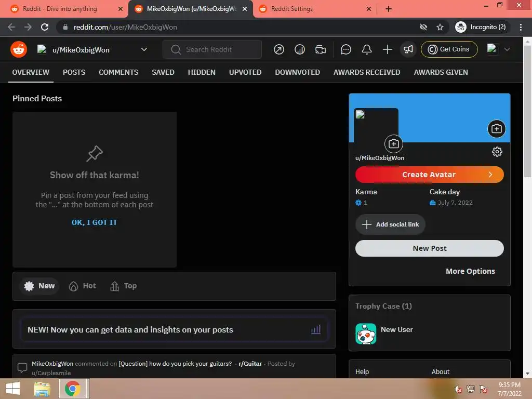Click the profile settings gear icon
532x399 pixels.
[x=497, y=152]
